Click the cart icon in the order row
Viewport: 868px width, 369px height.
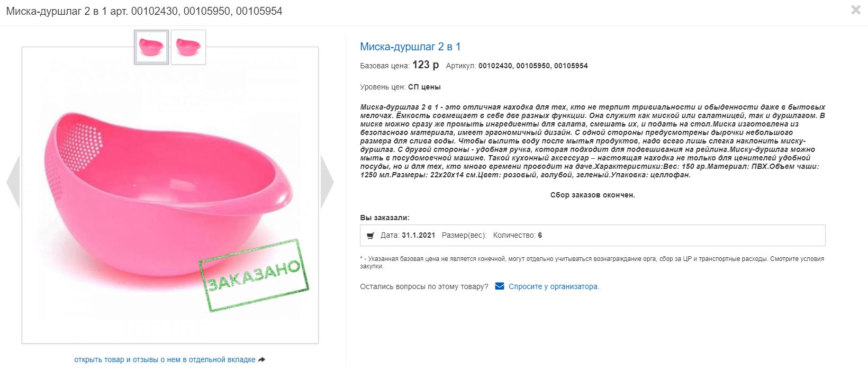[x=370, y=236]
